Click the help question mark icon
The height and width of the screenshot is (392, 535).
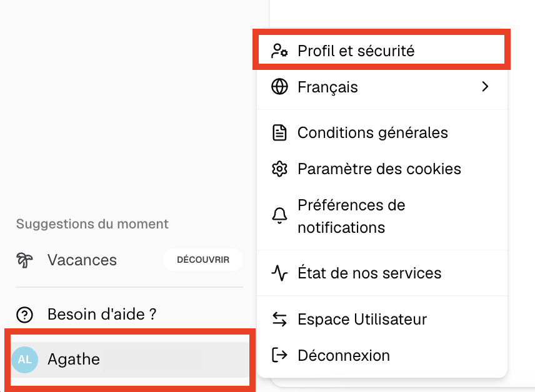click(25, 315)
